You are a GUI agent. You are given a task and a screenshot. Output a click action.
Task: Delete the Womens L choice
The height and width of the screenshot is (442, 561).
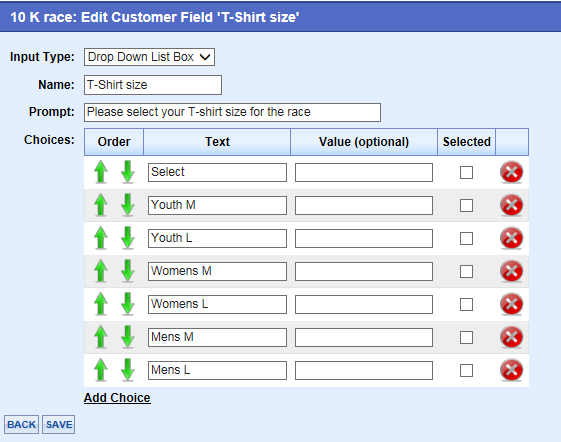(x=511, y=304)
